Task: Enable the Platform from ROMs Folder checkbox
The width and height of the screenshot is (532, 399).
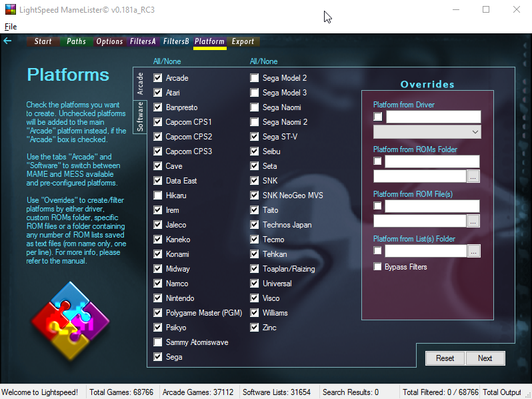Action: pos(377,161)
